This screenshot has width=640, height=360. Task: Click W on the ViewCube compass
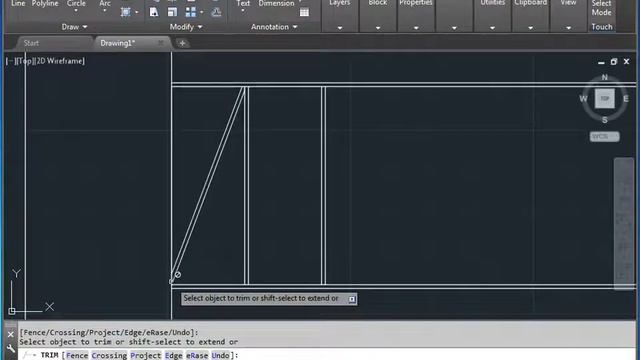[583, 99]
